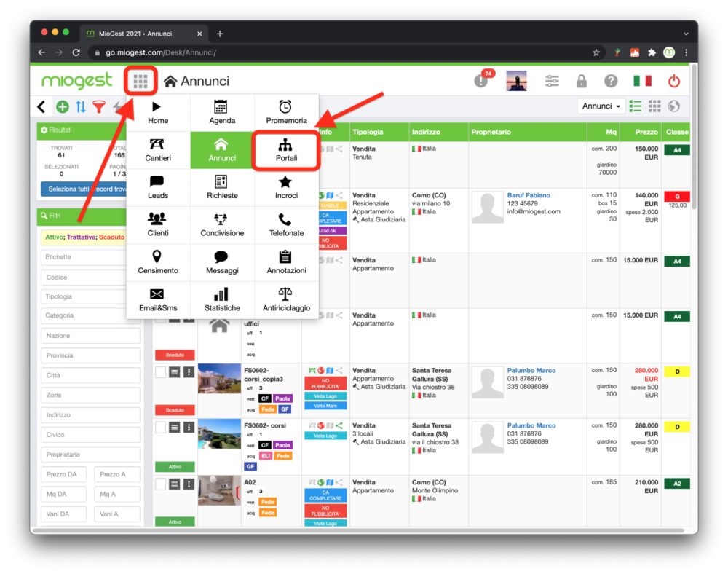This screenshot has height=574, width=728.
Task: Open the help question mark icon
Action: (x=611, y=82)
